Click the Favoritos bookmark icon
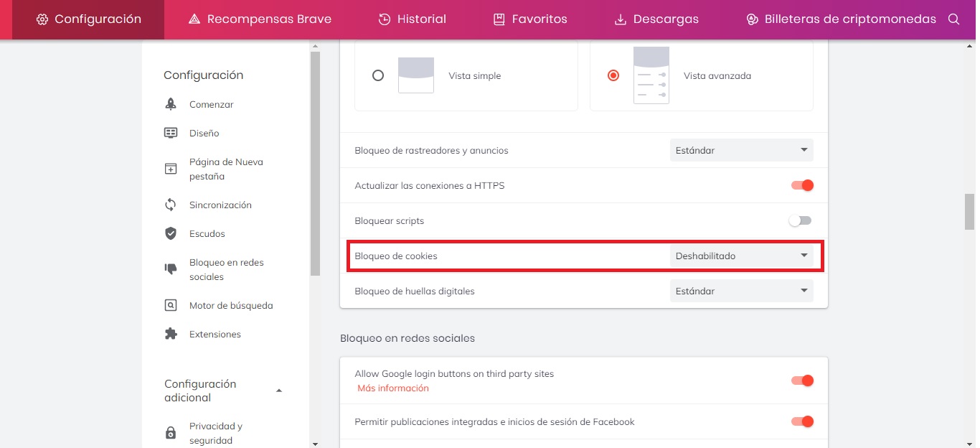The image size is (980, 448). coord(499,19)
